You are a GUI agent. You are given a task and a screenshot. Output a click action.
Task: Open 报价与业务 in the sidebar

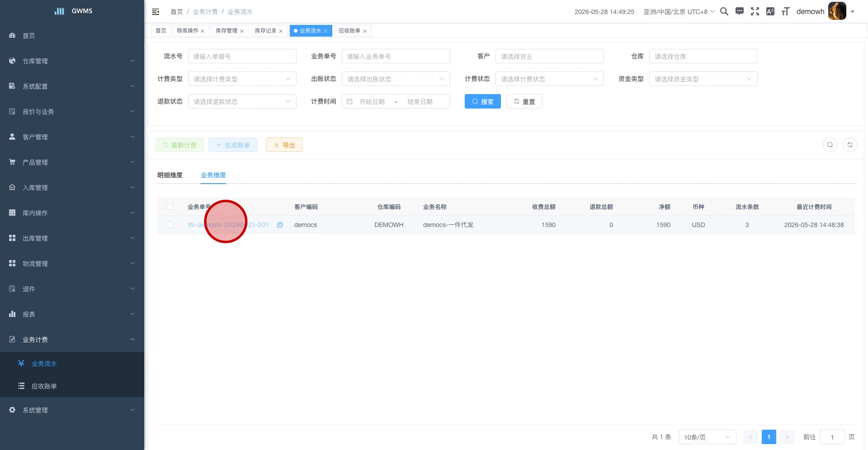tap(72, 111)
